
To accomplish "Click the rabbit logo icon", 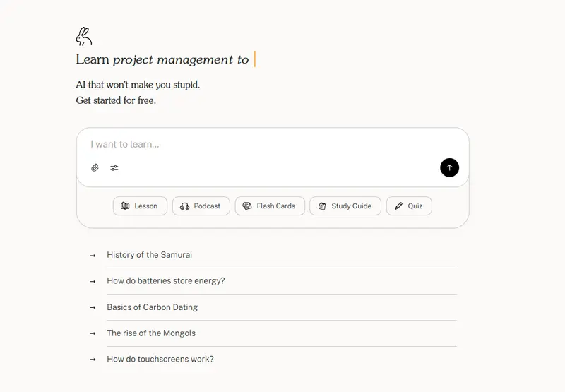I will pyautogui.click(x=84, y=37).
